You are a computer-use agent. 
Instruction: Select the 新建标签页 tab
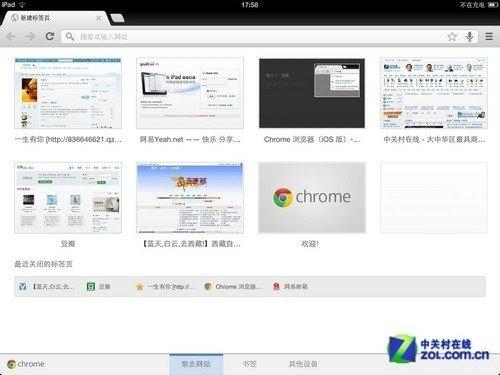[x=55, y=18]
